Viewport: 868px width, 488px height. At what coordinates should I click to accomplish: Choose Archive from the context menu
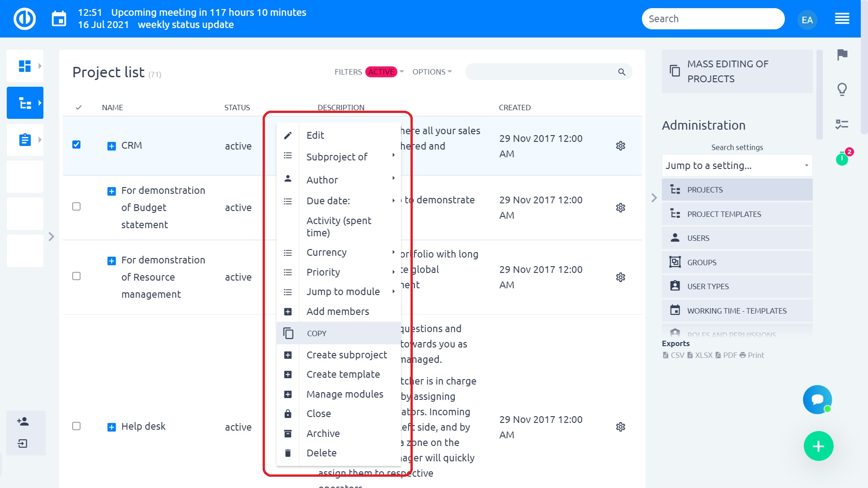(x=323, y=433)
